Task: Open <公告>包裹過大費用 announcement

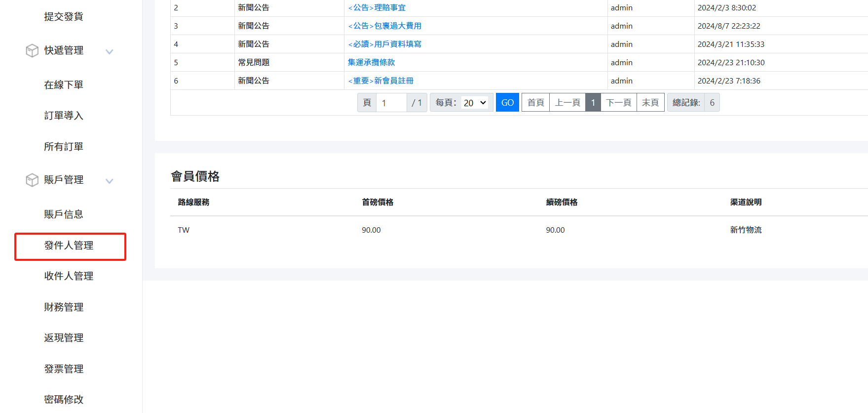Action: click(384, 26)
